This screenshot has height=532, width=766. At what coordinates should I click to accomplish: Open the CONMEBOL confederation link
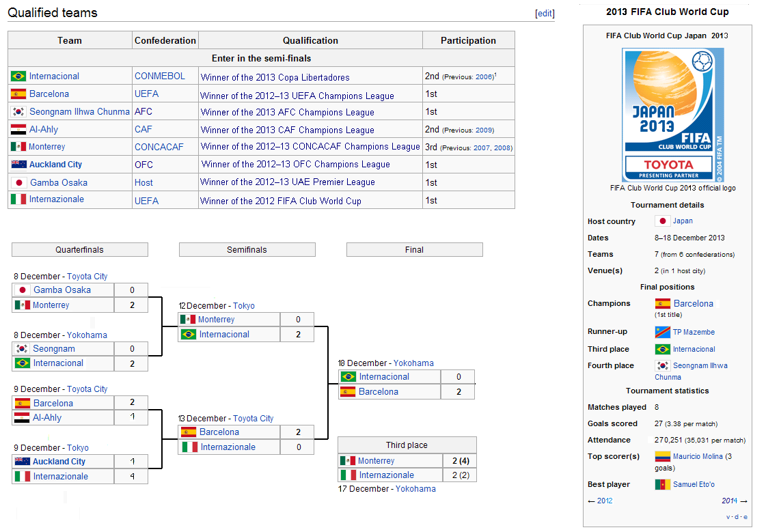(x=159, y=76)
